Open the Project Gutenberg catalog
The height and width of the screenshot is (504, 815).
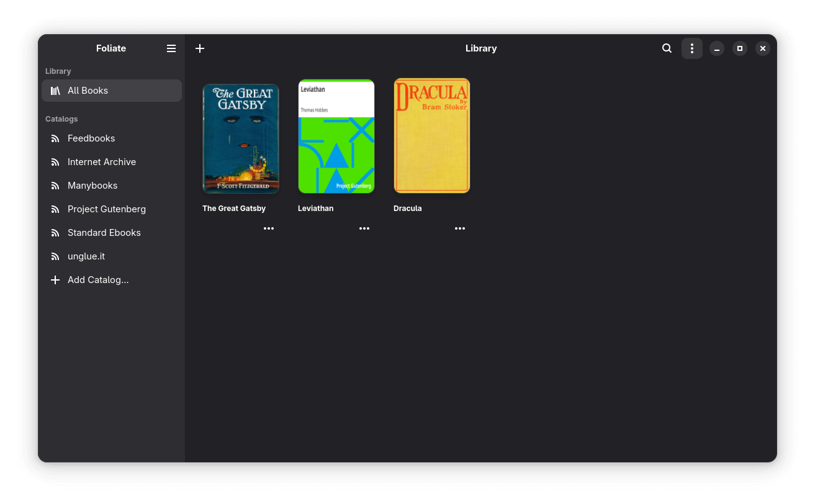106,209
